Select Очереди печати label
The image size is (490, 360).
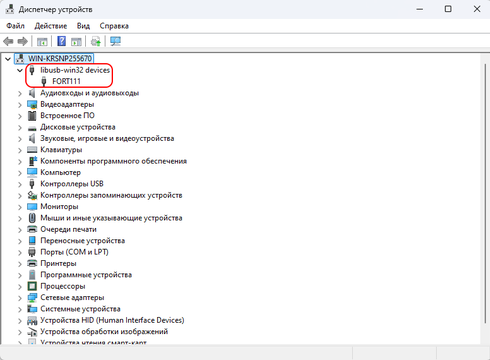click(x=68, y=229)
